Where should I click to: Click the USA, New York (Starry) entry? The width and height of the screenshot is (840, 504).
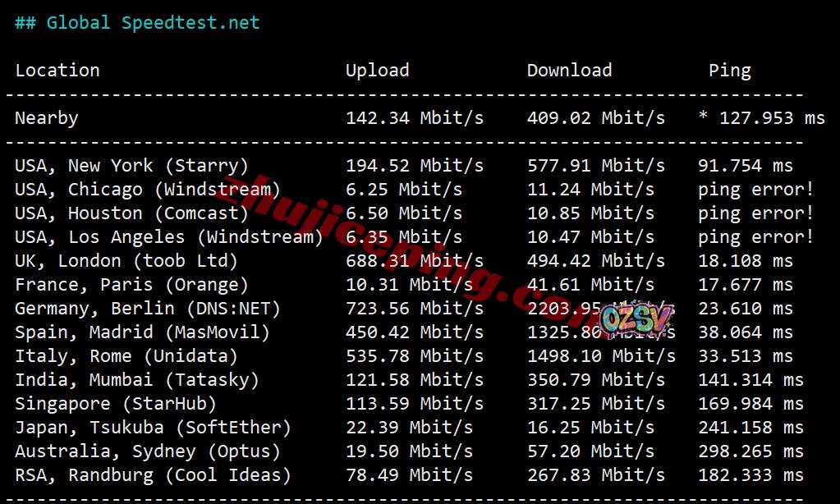[131, 166]
